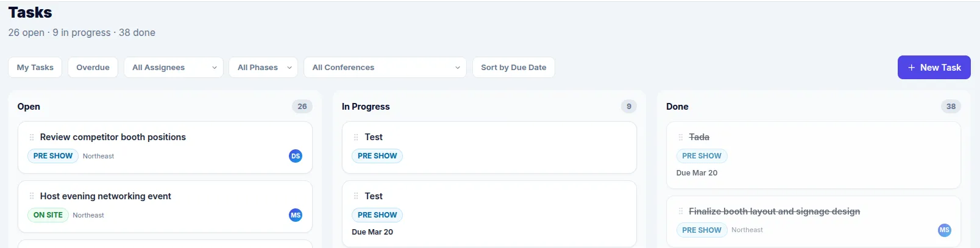The image size is (980, 248).
Task: Select the In Progress column header
Action: click(366, 107)
